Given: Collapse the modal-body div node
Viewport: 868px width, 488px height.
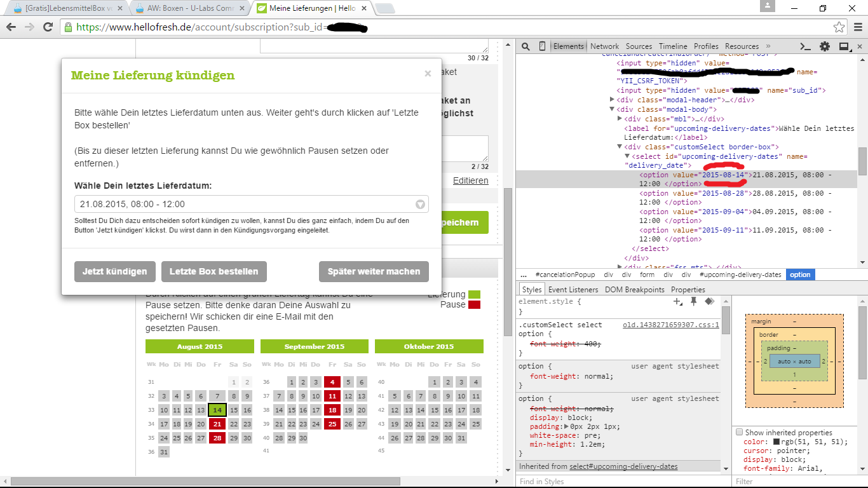Looking at the screenshot, I should point(612,109).
